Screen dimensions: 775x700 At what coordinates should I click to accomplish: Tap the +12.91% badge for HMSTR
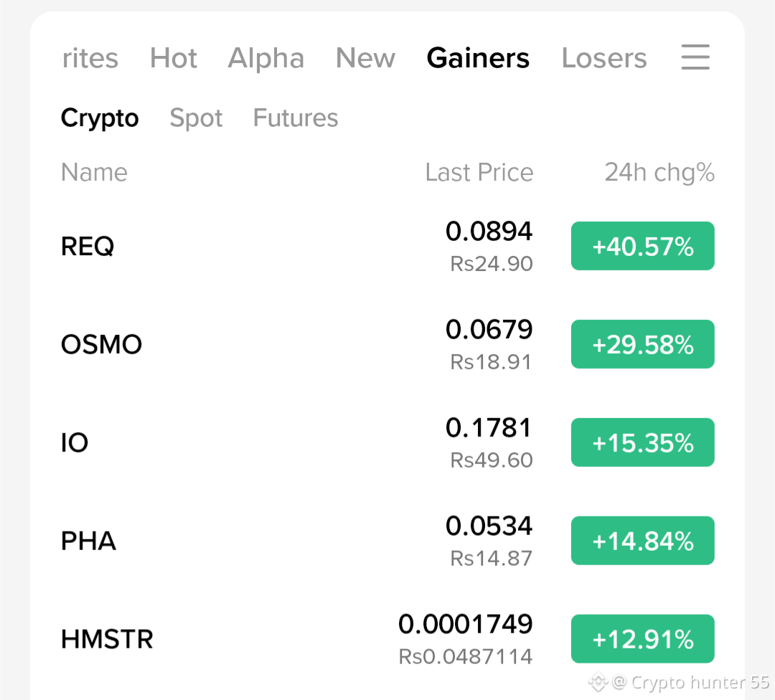click(x=642, y=639)
